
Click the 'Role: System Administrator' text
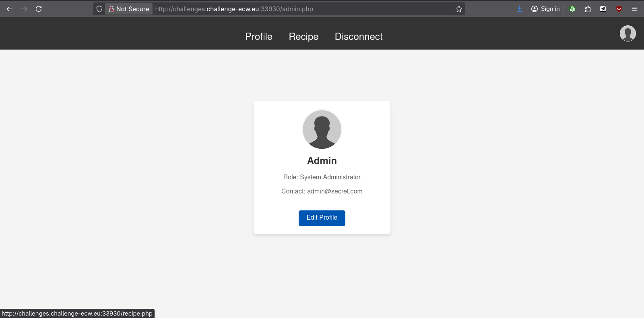point(322,177)
